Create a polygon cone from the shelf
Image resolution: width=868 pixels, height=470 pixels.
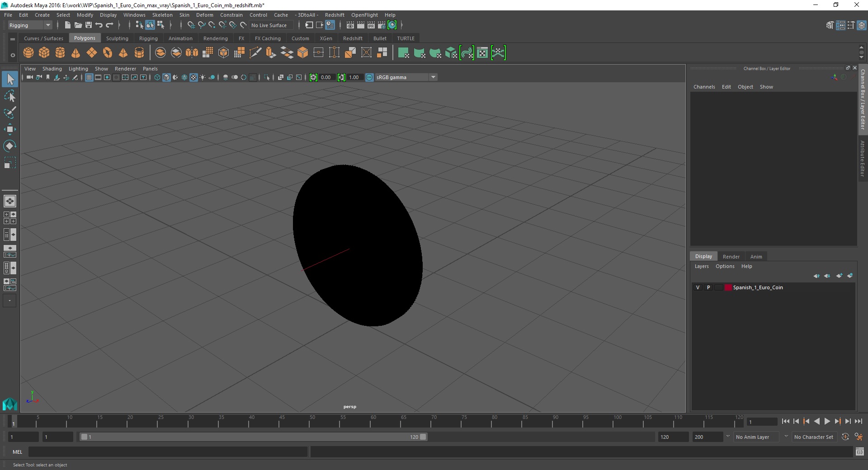76,53
